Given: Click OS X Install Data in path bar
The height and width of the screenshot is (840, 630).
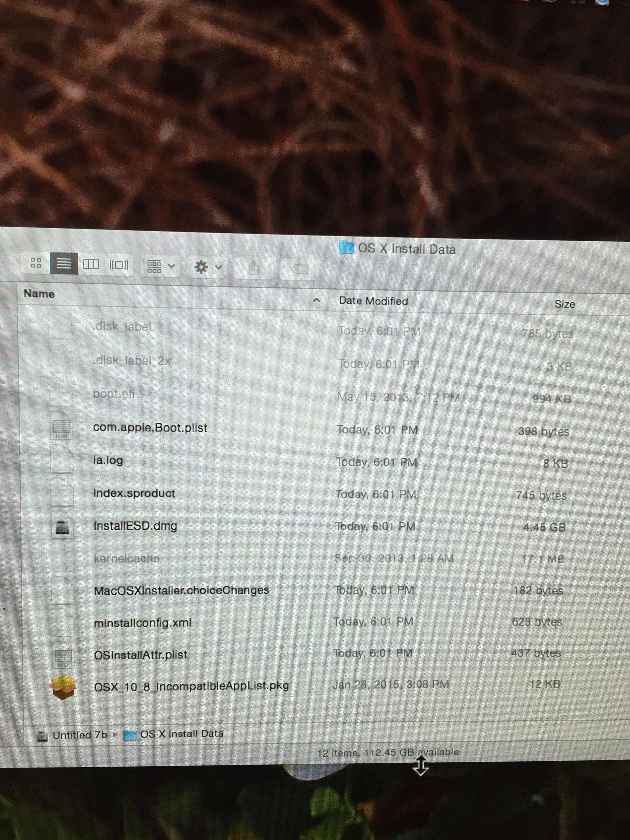Looking at the screenshot, I should click(x=182, y=733).
